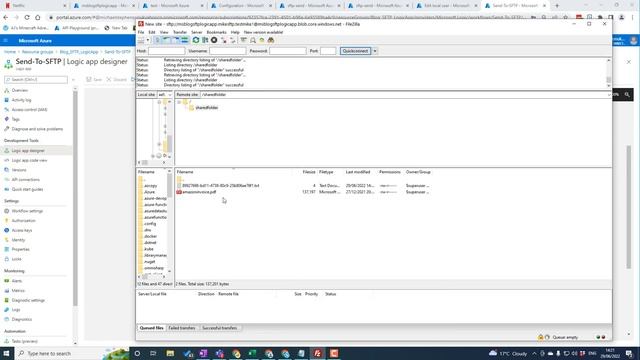The width and height of the screenshot is (640, 360).
Task: Click the Username input field
Action: [x=228, y=51]
